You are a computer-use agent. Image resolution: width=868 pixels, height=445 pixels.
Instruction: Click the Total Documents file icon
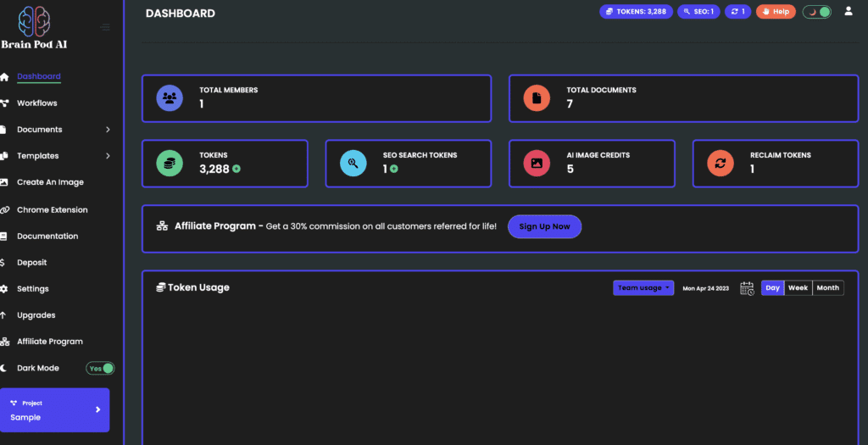(537, 98)
